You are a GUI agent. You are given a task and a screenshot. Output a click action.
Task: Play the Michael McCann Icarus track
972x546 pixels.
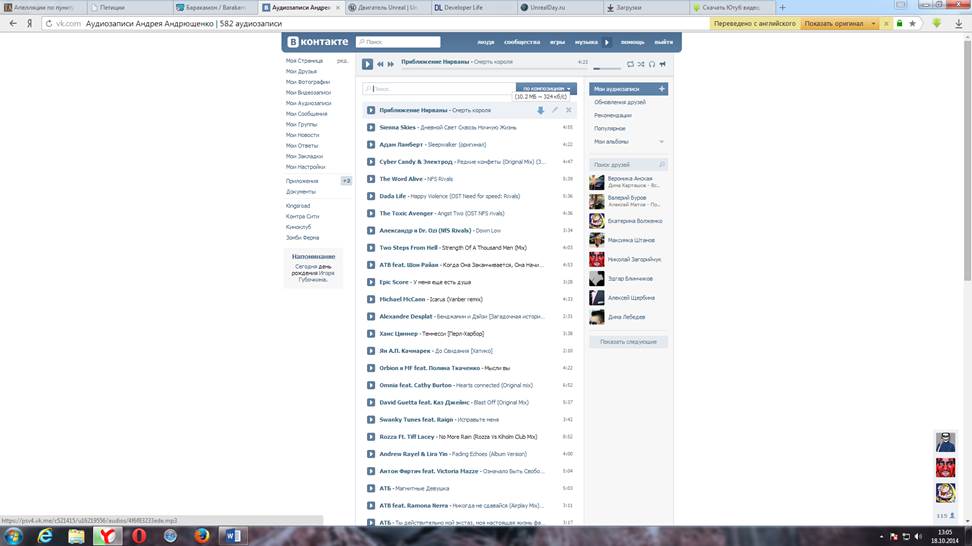coord(371,299)
